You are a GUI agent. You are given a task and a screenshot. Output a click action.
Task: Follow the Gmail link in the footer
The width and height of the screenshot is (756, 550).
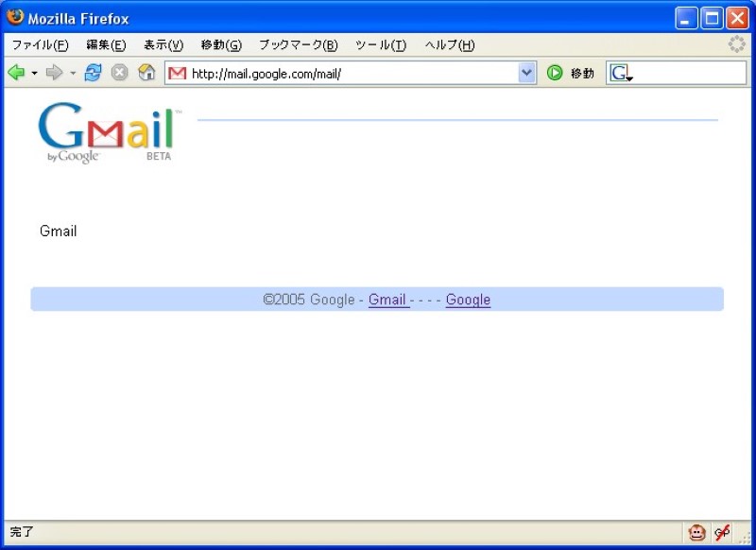tap(388, 300)
